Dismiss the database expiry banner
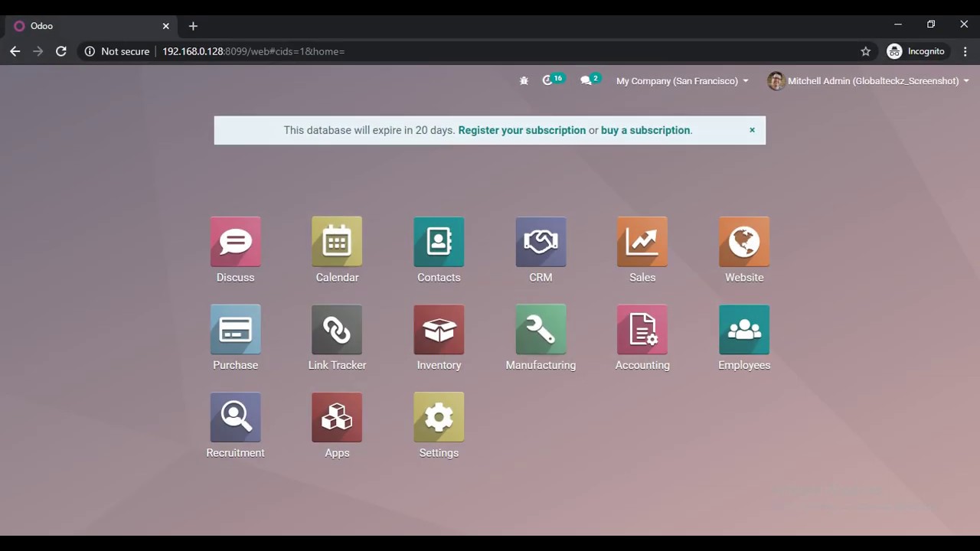The image size is (980, 551). (x=752, y=130)
